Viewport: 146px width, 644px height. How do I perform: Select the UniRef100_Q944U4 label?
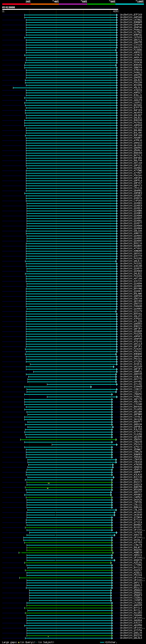(x=131, y=60)
